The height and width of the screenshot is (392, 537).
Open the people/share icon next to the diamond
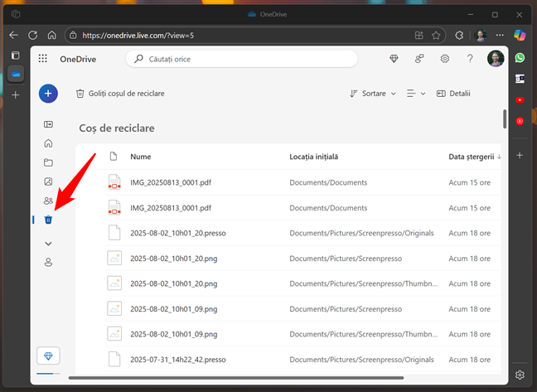tap(419, 59)
